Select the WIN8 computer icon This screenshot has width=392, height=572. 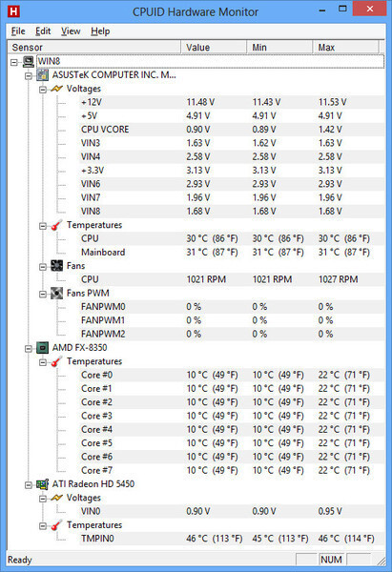pos(29,62)
